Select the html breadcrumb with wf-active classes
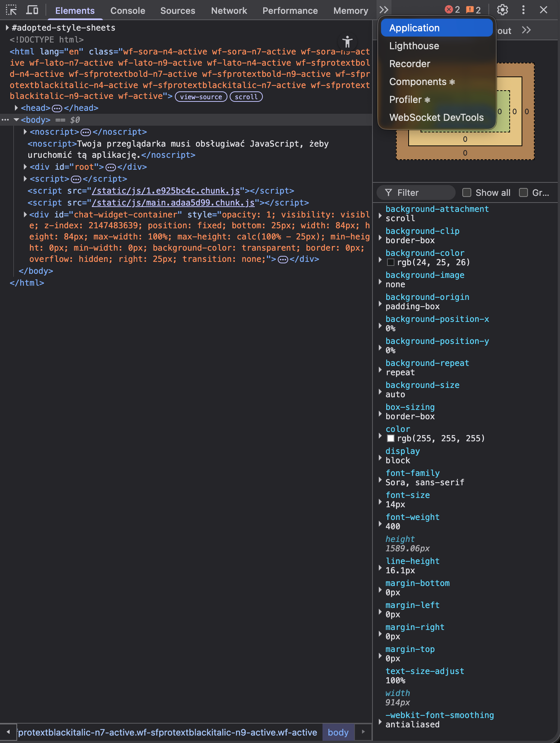 [x=168, y=733]
